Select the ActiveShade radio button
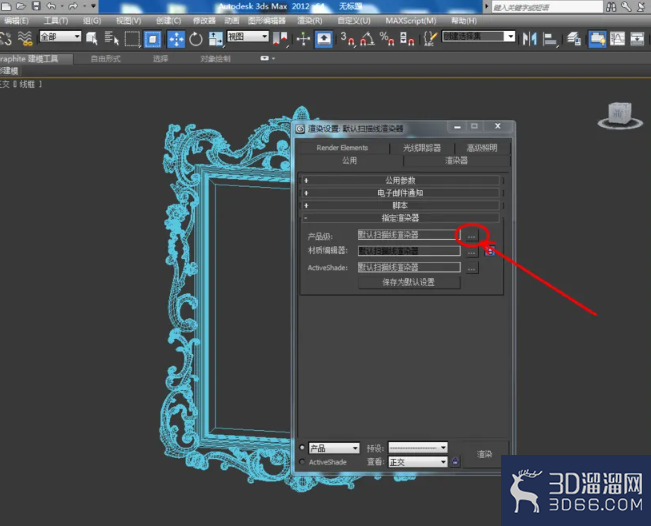Viewport: 651px width, 526px height. [302, 462]
